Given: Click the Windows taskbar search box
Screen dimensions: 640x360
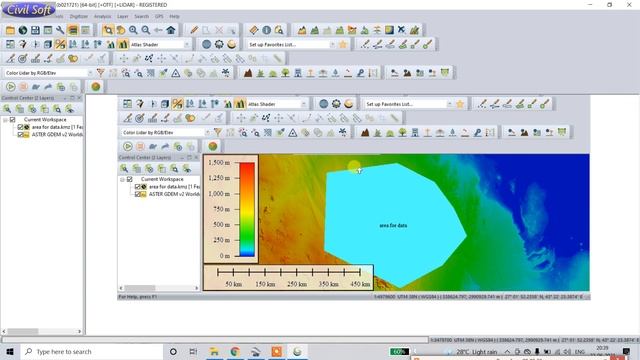Looking at the screenshot, I should pyautogui.click(x=92, y=351).
